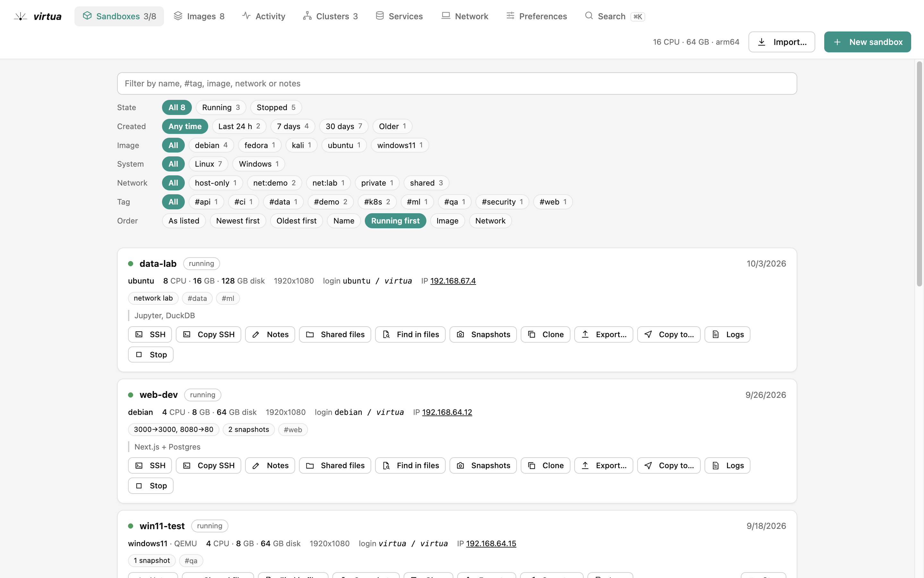The height and width of the screenshot is (578, 924).
Task: Copy SSH command for data-lab
Action: [208, 335]
